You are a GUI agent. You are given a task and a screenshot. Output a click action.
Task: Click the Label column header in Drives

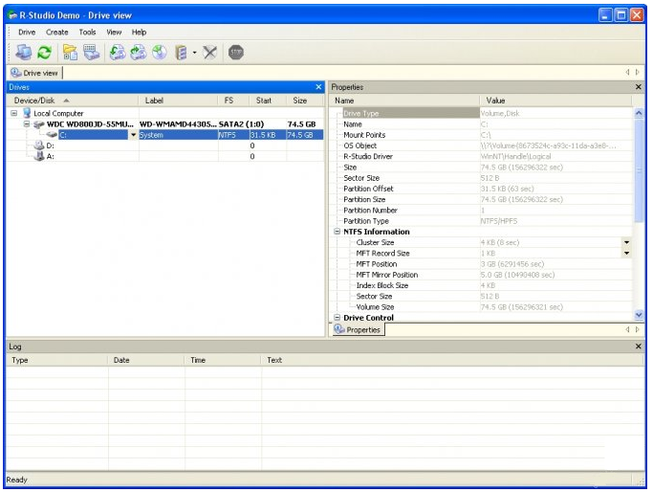coord(178,100)
